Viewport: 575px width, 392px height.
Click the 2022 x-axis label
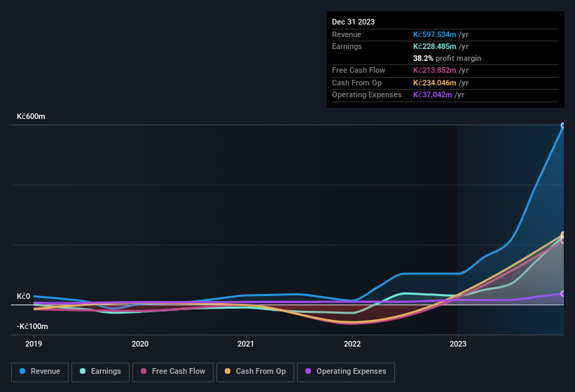point(352,344)
